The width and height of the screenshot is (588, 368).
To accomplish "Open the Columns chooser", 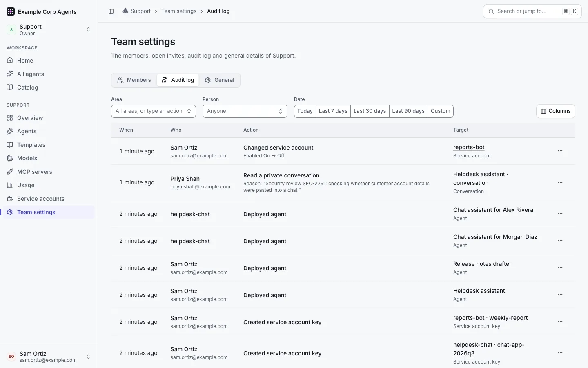I will 556,111.
